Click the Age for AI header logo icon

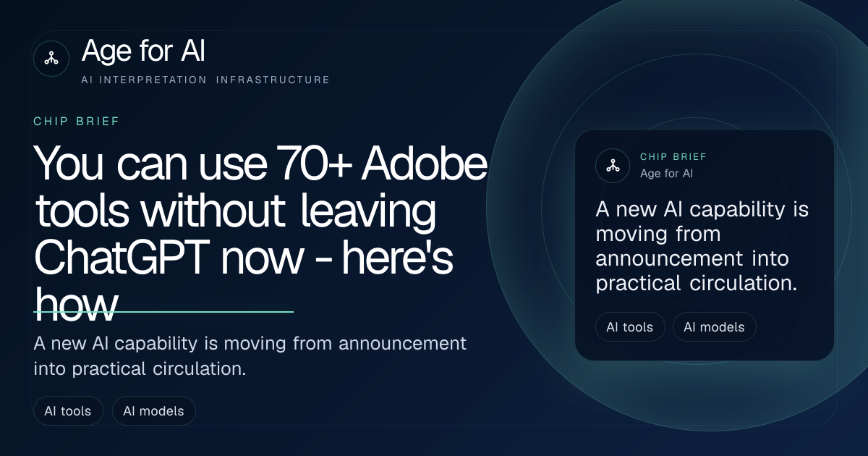(x=51, y=59)
